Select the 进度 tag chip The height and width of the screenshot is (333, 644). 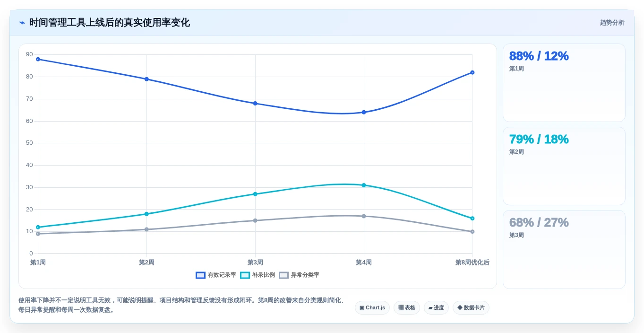point(436,308)
